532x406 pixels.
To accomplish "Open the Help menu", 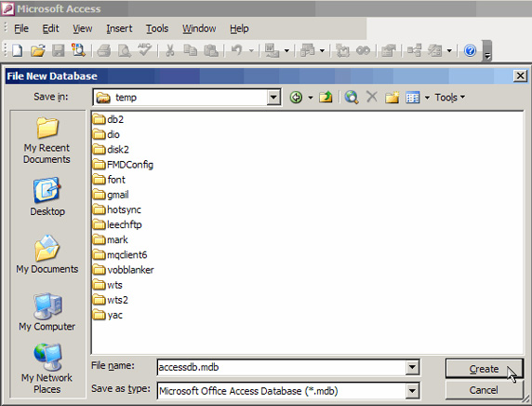I will point(239,29).
